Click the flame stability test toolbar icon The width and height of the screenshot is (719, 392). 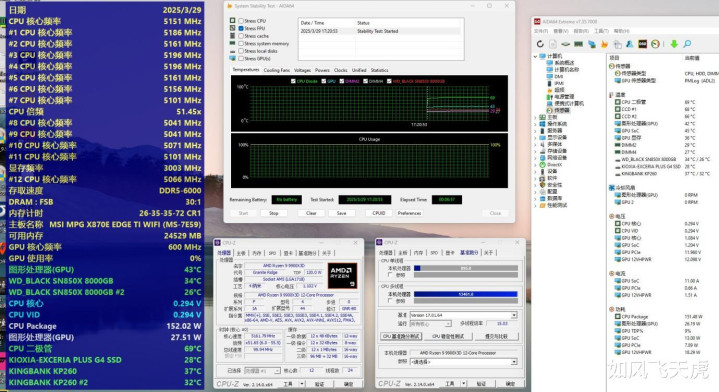point(604,44)
